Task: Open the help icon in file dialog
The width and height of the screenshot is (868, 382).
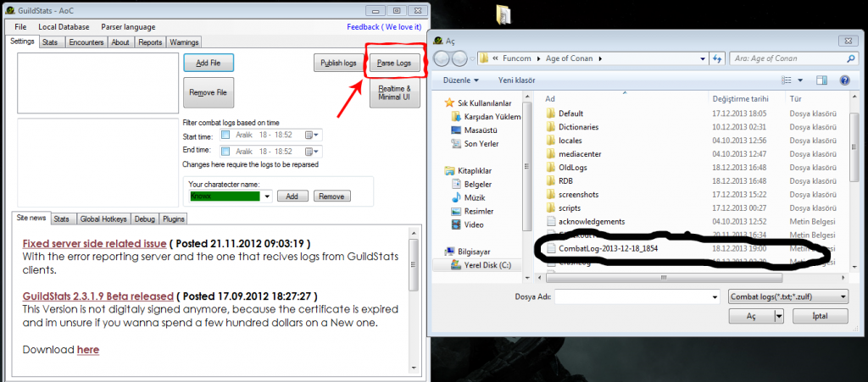Action: (844, 80)
